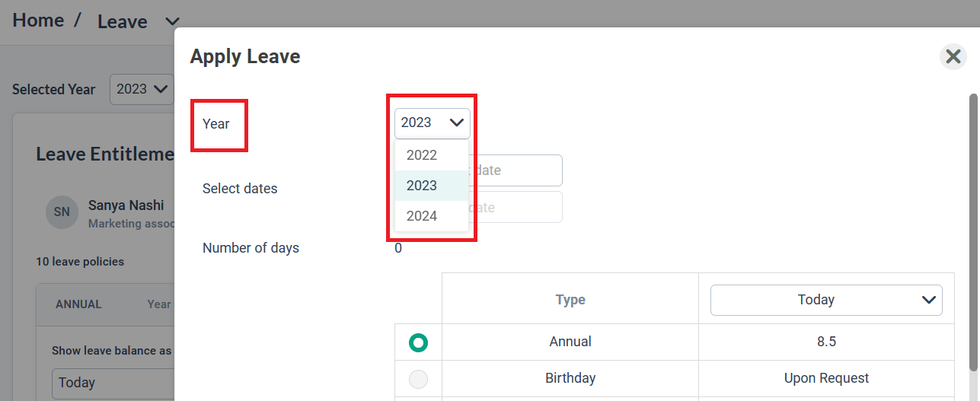Click the SN avatar for Sanya Nashi
This screenshot has height=401, width=980.
click(x=62, y=212)
